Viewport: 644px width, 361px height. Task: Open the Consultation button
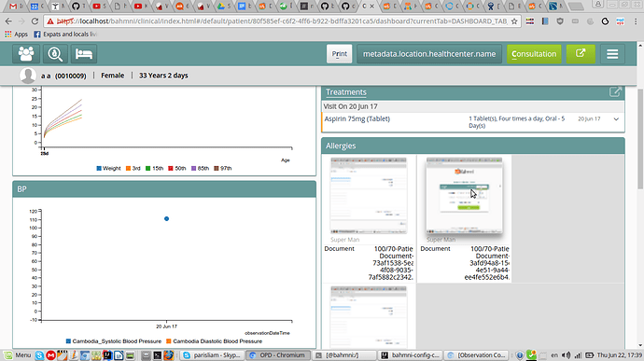pyautogui.click(x=534, y=54)
